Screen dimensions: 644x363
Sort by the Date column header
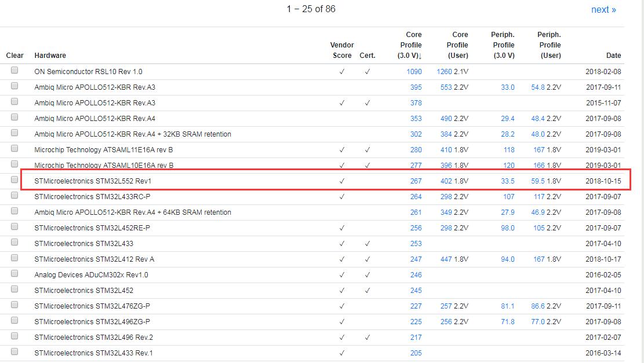coord(614,56)
